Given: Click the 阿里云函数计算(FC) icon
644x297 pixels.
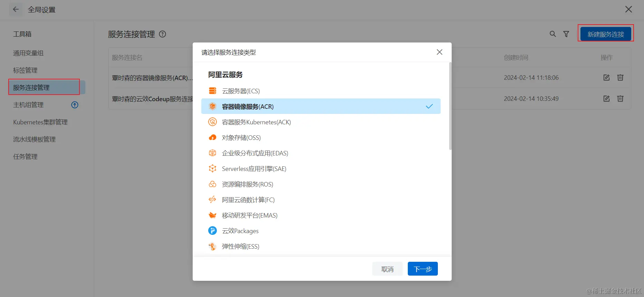Looking at the screenshot, I should (x=212, y=200).
